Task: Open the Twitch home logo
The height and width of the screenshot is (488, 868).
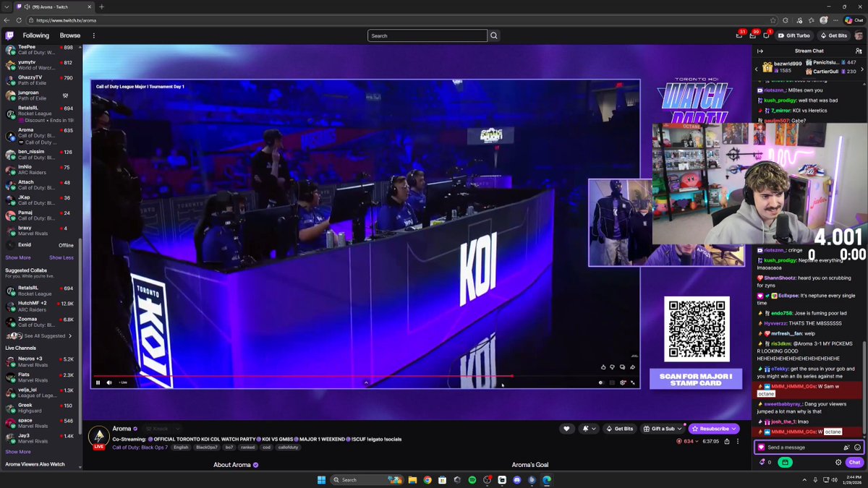Action: coord(9,35)
